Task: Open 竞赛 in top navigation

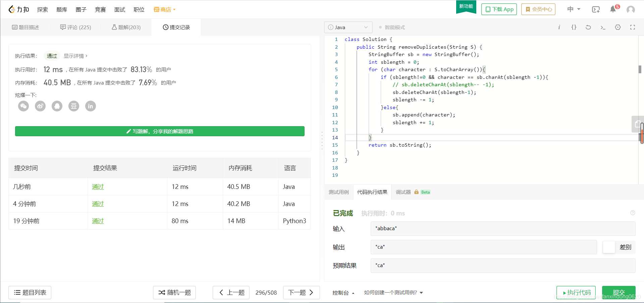Action: (100, 9)
